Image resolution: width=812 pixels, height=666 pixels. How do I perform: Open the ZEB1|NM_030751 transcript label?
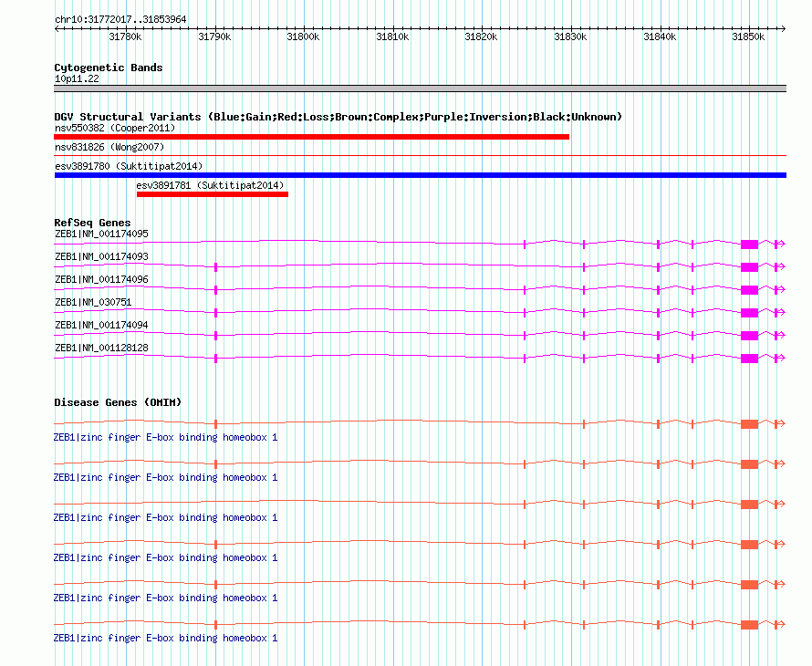(93, 302)
